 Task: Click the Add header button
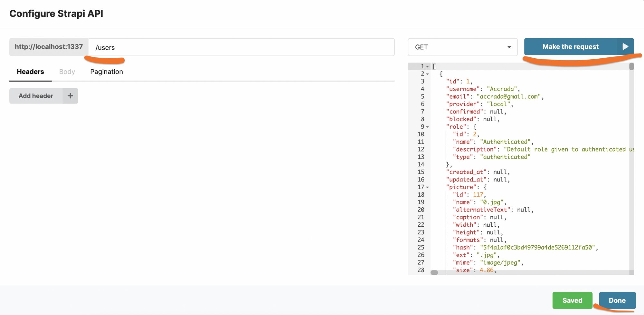click(x=36, y=96)
